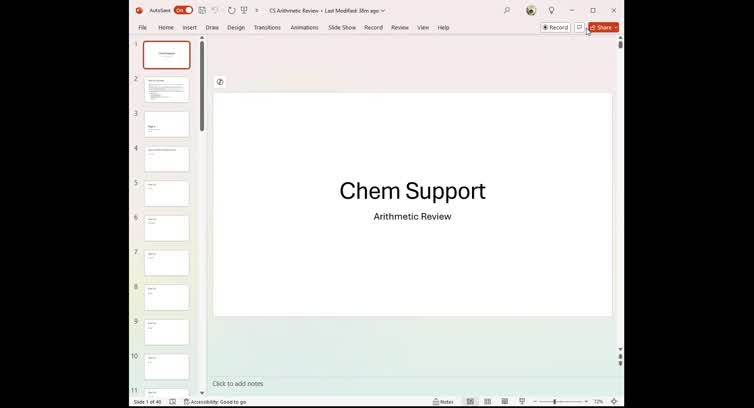This screenshot has height=408, width=754.
Task: Select slide 5 thumbnail
Action: (166, 193)
